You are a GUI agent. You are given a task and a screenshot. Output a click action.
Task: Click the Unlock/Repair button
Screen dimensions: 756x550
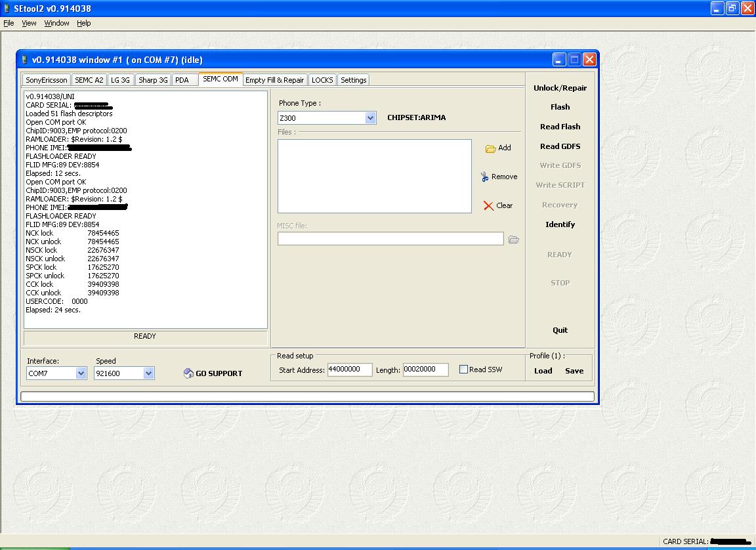560,88
